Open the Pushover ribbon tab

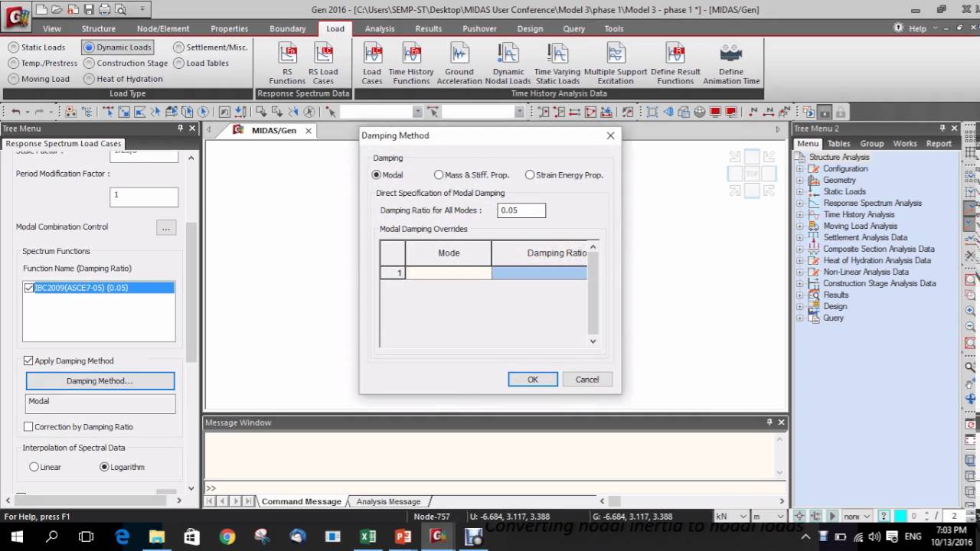(x=479, y=28)
